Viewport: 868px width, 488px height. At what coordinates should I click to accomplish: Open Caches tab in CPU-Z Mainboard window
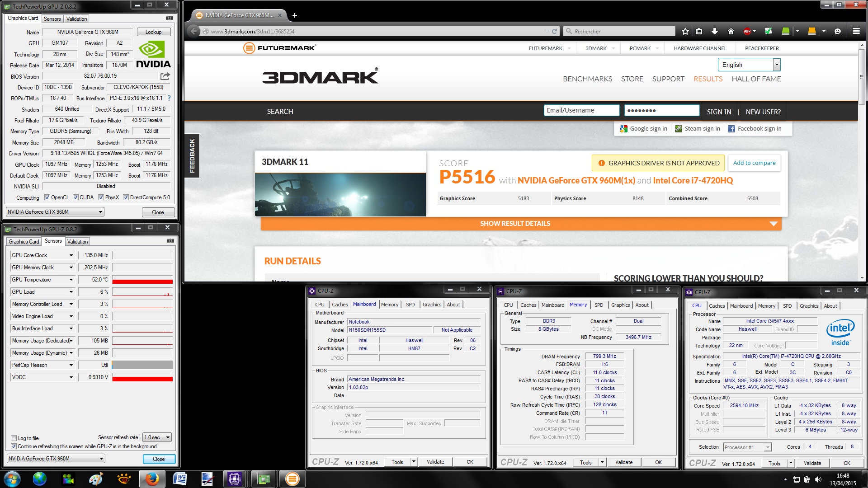pyautogui.click(x=340, y=305)
